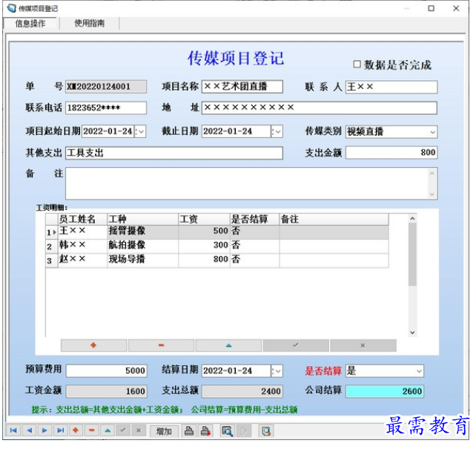The image size is (476, 449).
Task: Click 工资金额 field showing 1600
Action: point(107,391)
